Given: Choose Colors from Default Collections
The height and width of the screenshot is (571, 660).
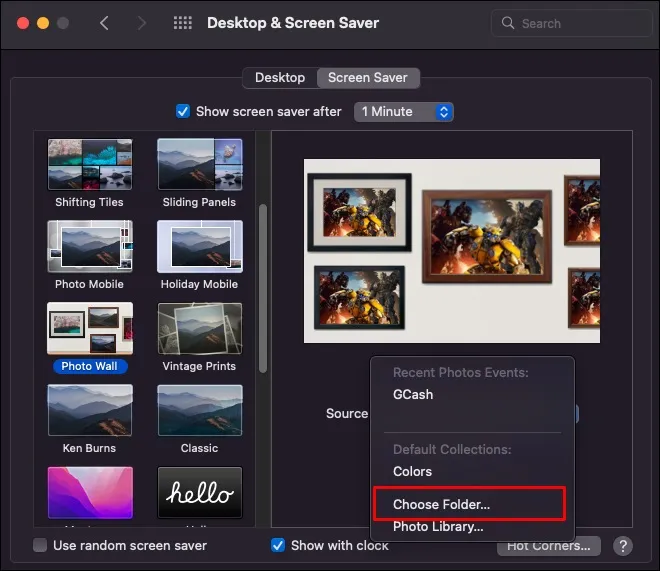Looking at the screenshot, I should click(412, 472).
